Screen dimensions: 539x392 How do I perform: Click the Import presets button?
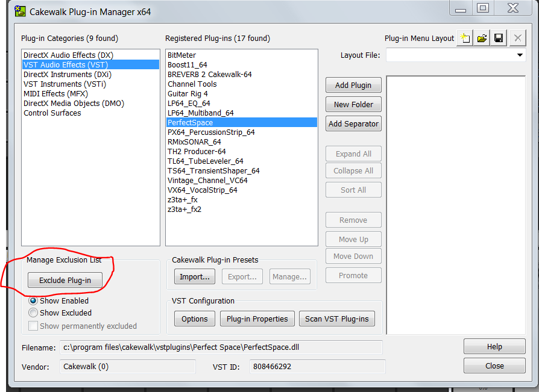[x=195, y=277]
